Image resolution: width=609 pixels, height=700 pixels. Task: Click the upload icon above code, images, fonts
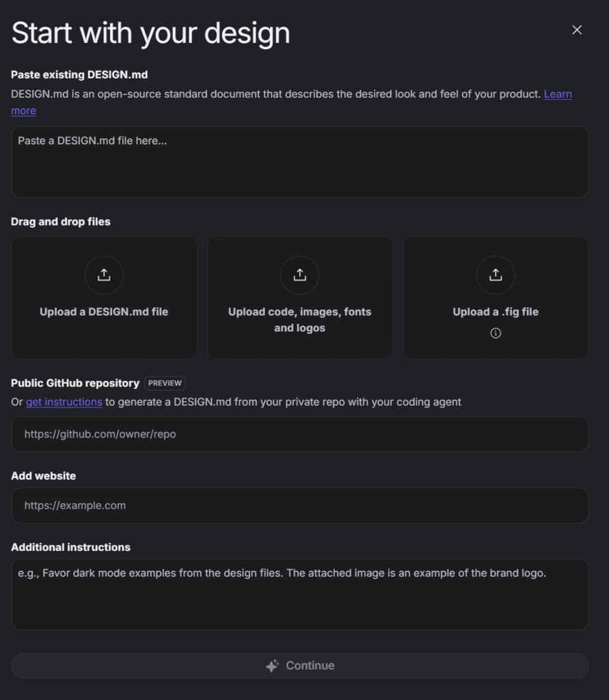click(299, 275)
